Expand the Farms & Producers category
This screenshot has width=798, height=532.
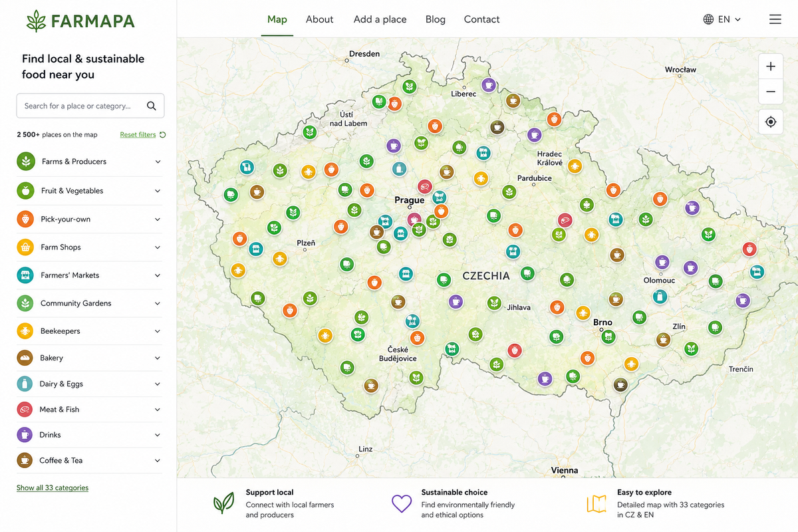pos(158,162)
